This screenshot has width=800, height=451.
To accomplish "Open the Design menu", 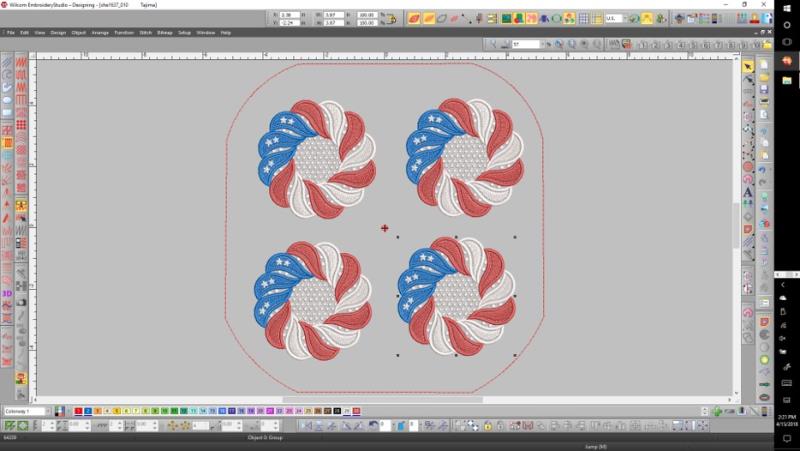I will [x=58, y=33].
